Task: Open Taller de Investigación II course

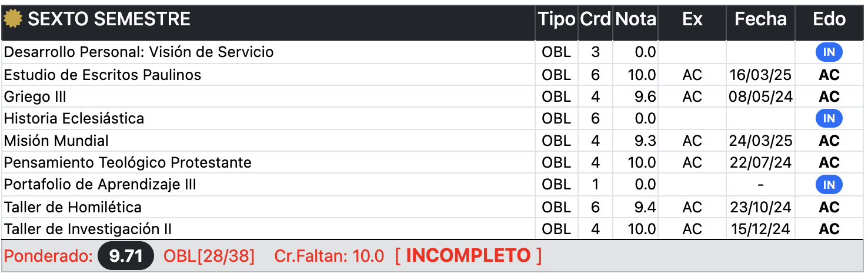Action: click(x=88, y=229)
